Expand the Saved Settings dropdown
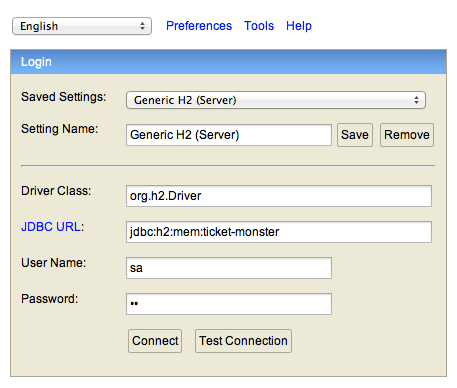The image size is (457, 388). click(x=276, y=100)
